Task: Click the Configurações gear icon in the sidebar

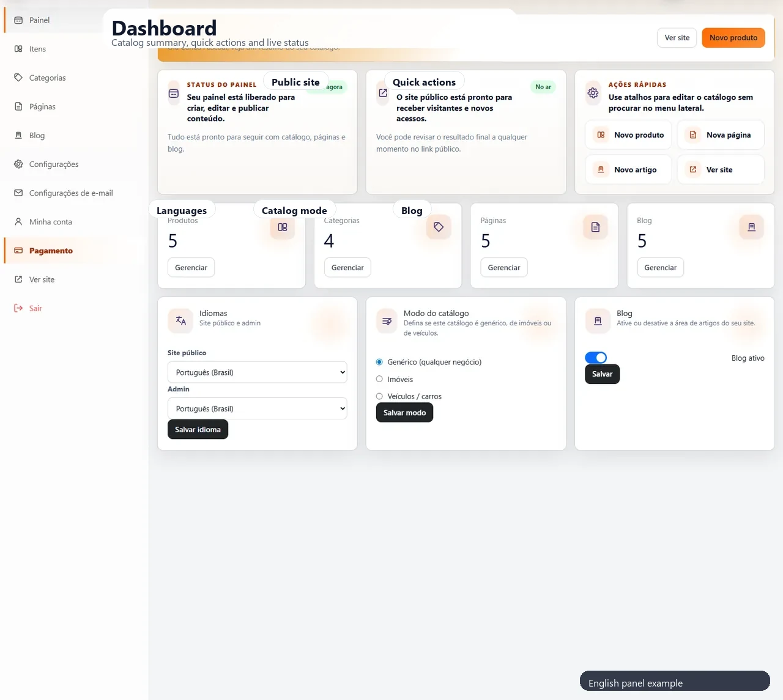Action: click(x=18, y=164)
